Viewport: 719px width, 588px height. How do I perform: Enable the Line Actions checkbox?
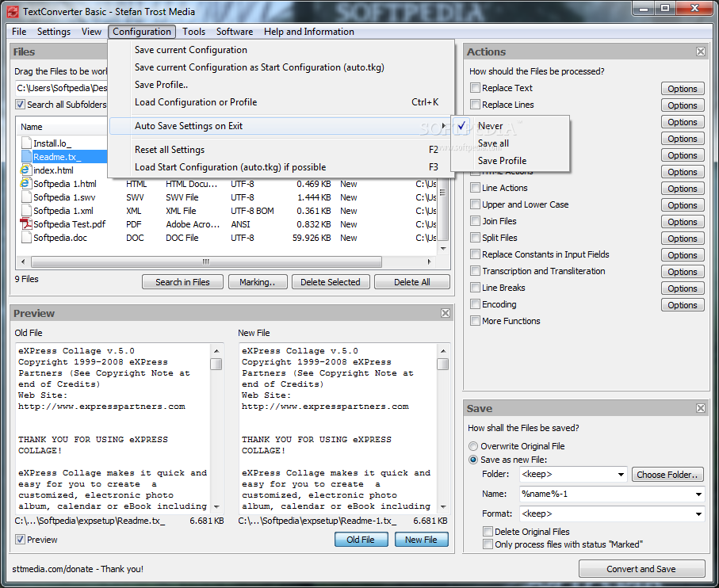coord(475,188)
